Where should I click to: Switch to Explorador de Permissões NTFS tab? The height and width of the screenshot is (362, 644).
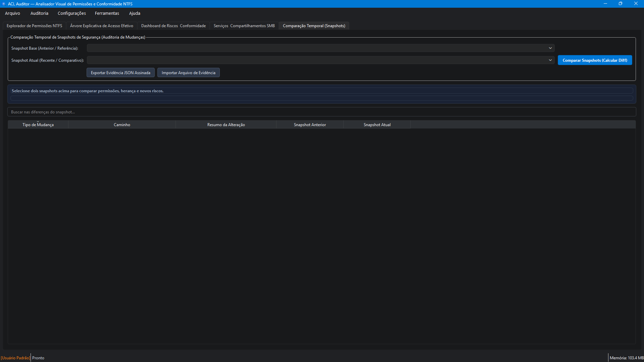coord(34,26)
